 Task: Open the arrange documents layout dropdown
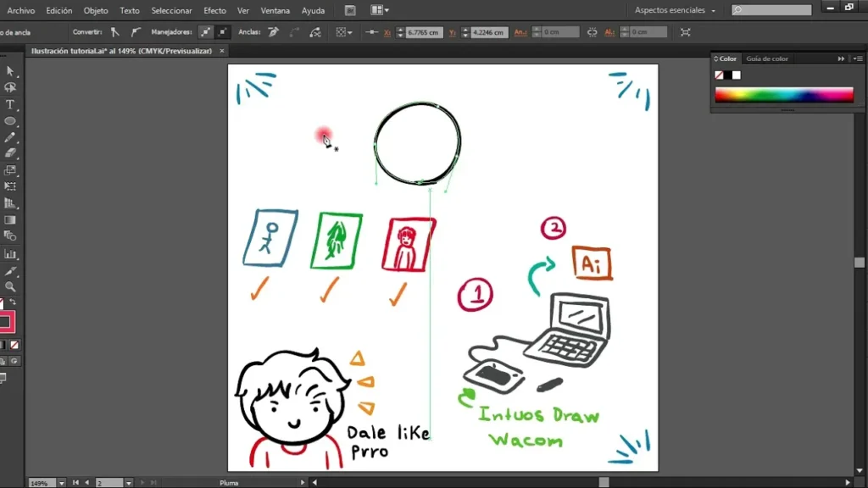(380, 10)
